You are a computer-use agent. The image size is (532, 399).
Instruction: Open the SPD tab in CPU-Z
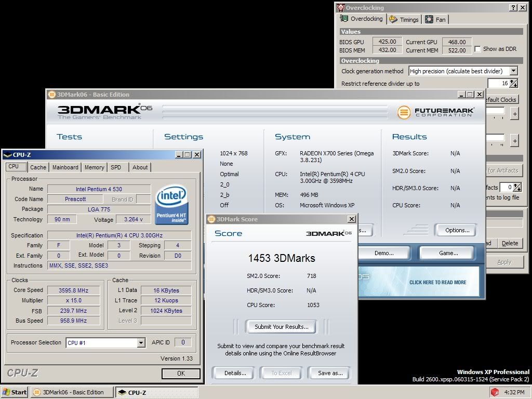(116, 167)
